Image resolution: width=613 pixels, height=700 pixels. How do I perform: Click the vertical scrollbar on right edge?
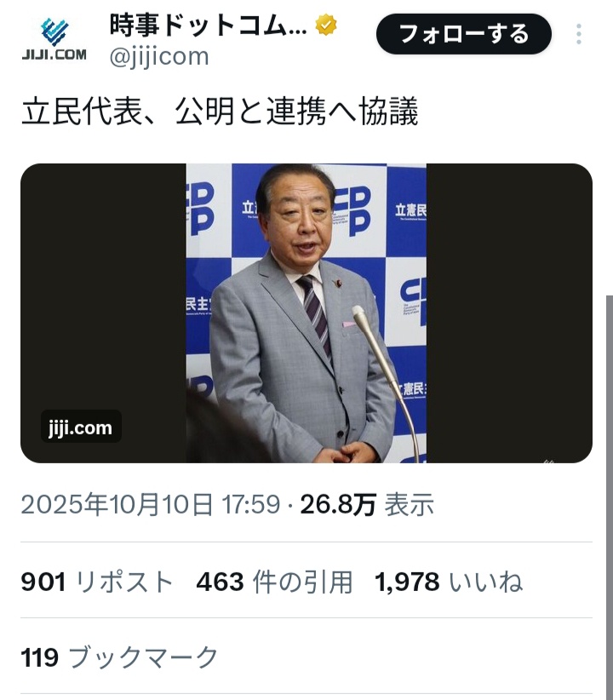point(610,497)
